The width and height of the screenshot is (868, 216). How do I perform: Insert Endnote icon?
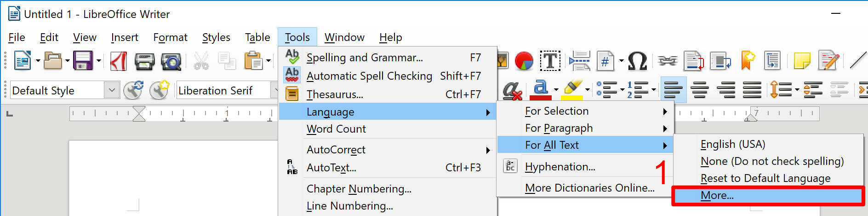[x=720, y=61]
